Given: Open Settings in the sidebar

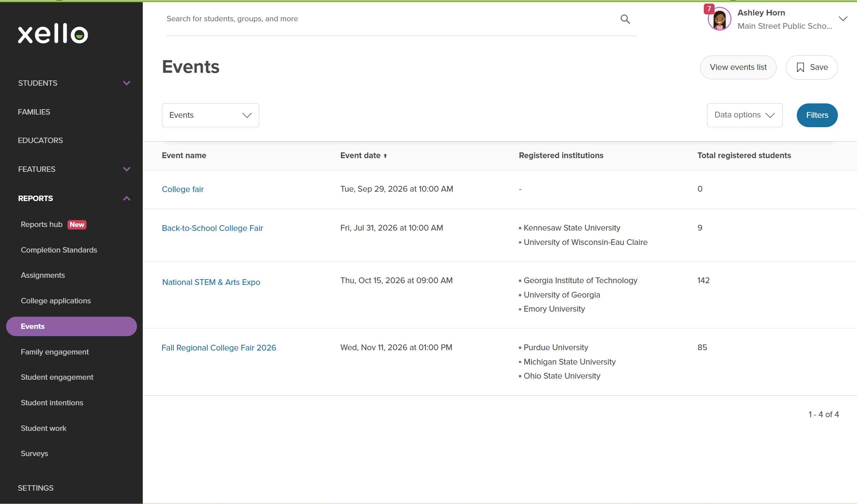Looking at the screenshot, I should tap(36, 488).
